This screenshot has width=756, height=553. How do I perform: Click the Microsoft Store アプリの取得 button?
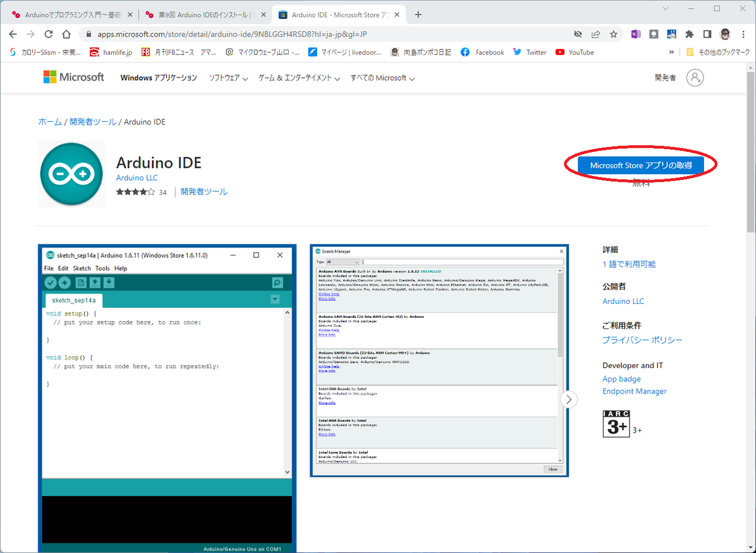641,165
